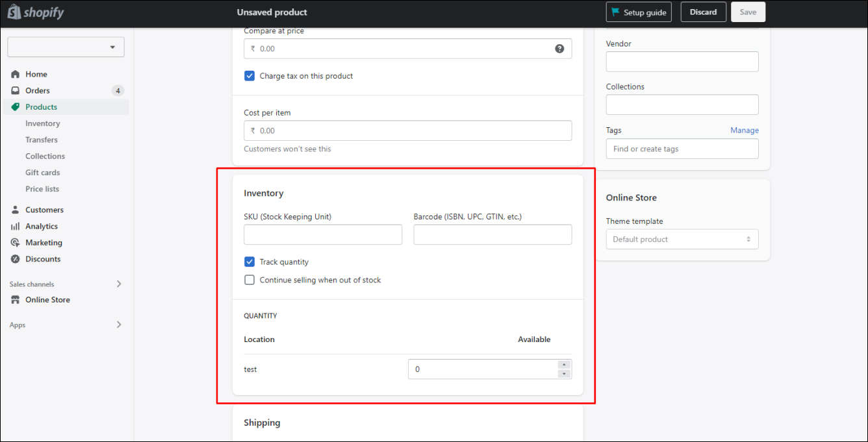Open the Theme template dropdown

682,239
